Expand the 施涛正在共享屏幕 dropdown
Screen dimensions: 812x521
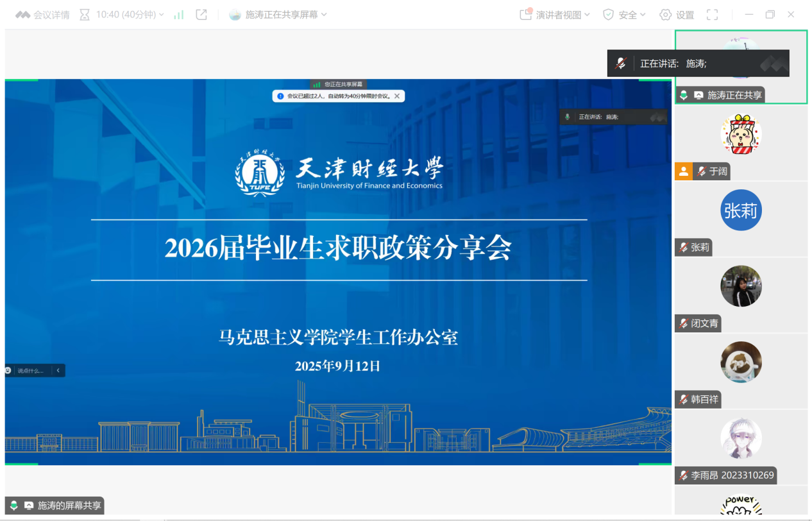[x=278, y=15]
